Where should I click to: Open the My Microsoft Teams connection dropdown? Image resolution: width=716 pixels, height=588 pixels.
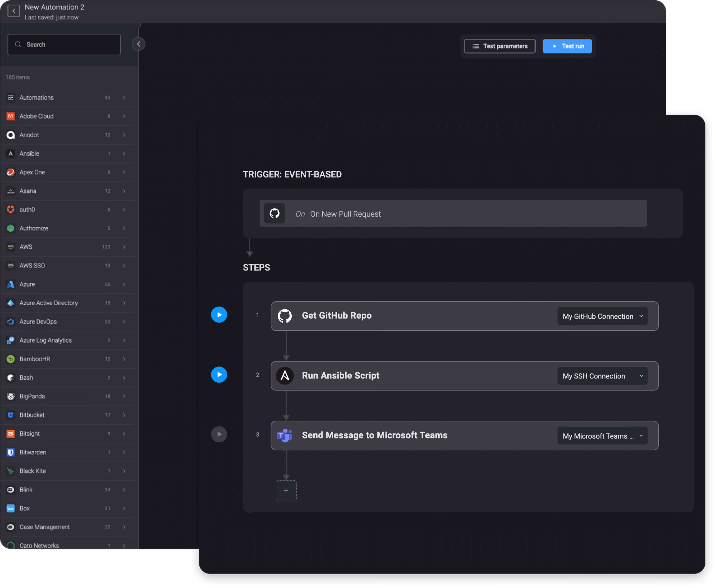click(x=602, y=436)
